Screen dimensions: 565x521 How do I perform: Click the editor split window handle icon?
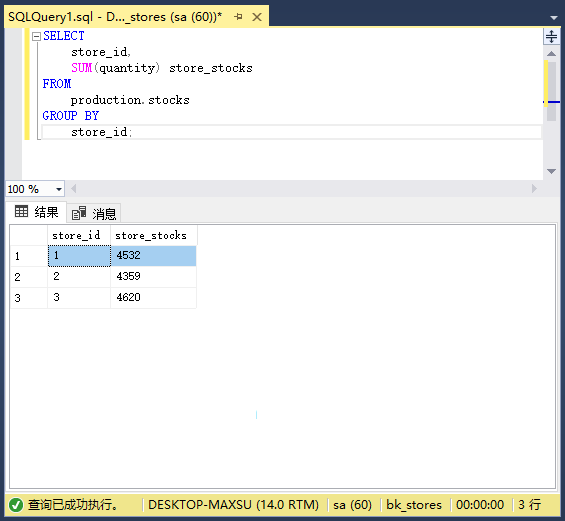click(x=551, y=36)
